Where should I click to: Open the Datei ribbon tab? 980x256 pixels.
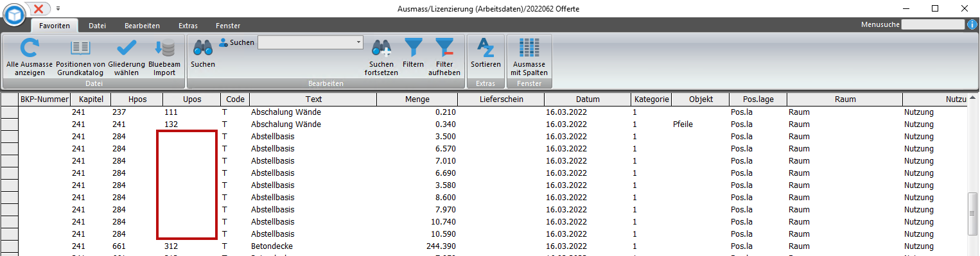[98, 26]
